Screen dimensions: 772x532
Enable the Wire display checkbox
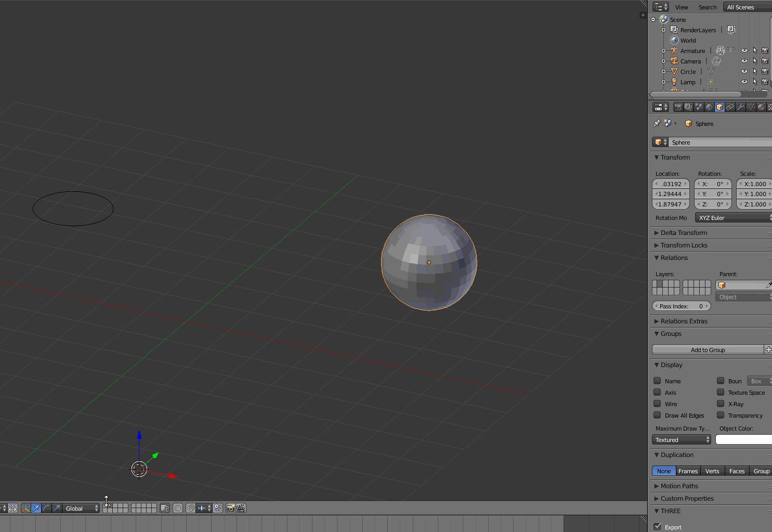coord(657,404)
